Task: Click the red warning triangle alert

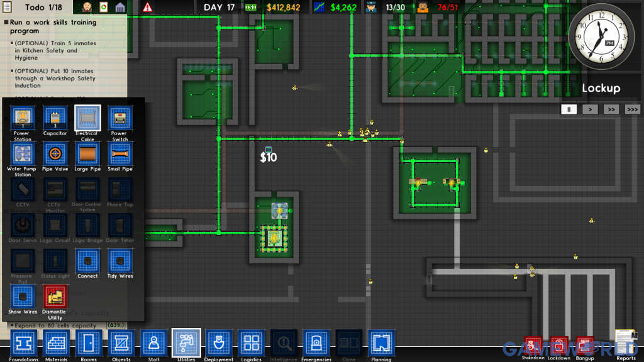Action: click(x=147, y=7)
